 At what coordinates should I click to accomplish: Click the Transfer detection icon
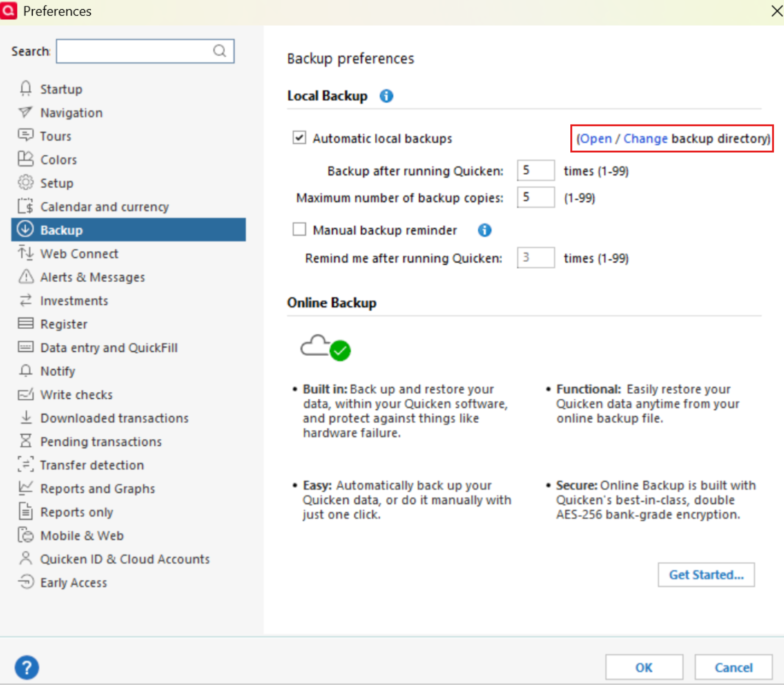coord(25,464)
